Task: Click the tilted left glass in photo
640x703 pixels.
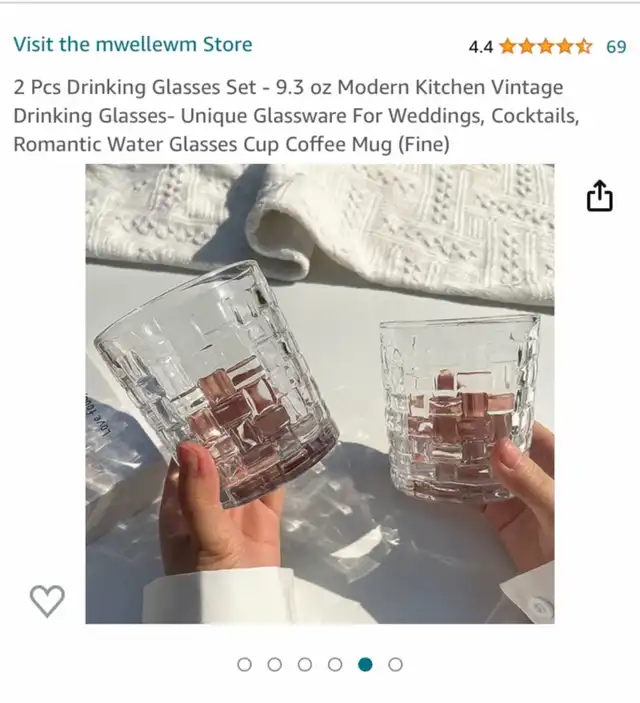Action: coord(216,383)
